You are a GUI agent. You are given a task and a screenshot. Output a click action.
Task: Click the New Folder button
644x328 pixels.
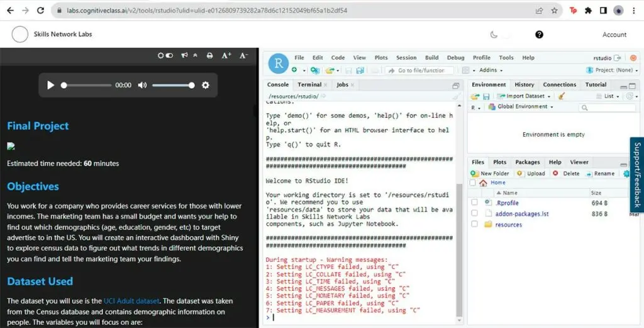coord(490,174)
